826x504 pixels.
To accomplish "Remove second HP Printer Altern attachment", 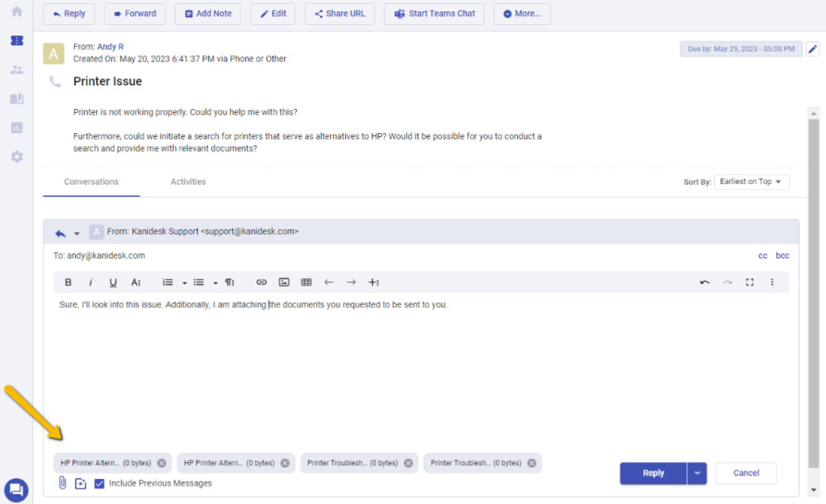I will (x=285, y=463).
